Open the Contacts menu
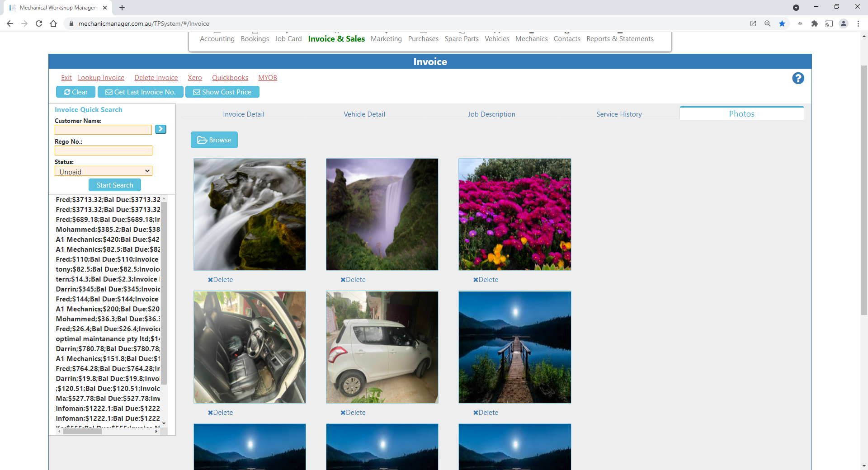Screen dimensions: 868x470 pyautogui.click(x=567, y=39)
